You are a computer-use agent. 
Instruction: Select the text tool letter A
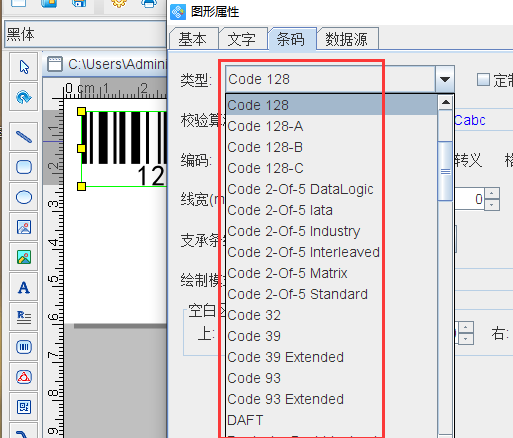[24, 287]
